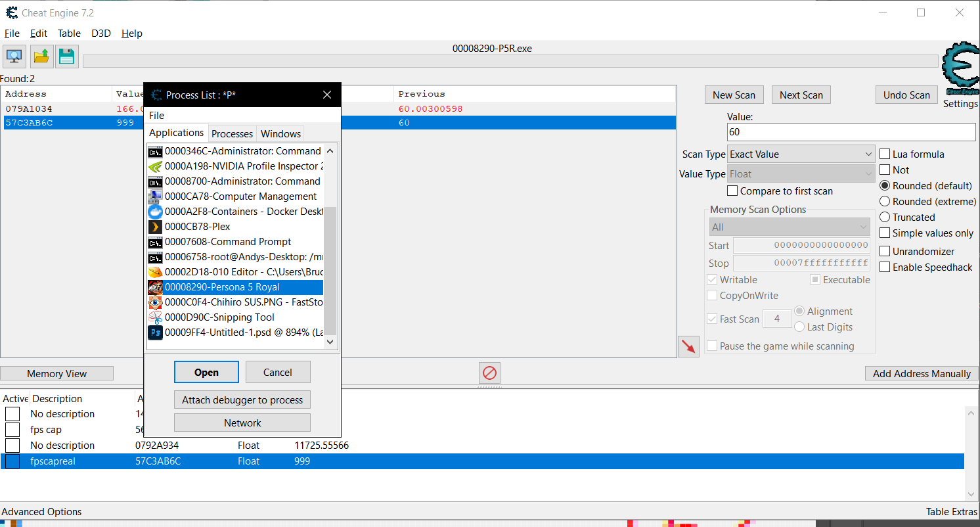Click the open process computer icon
This screenshot has width=980, height=527.
pos(14,57)
